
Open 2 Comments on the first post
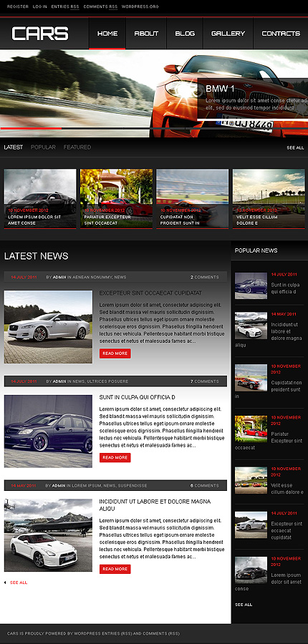205,277
